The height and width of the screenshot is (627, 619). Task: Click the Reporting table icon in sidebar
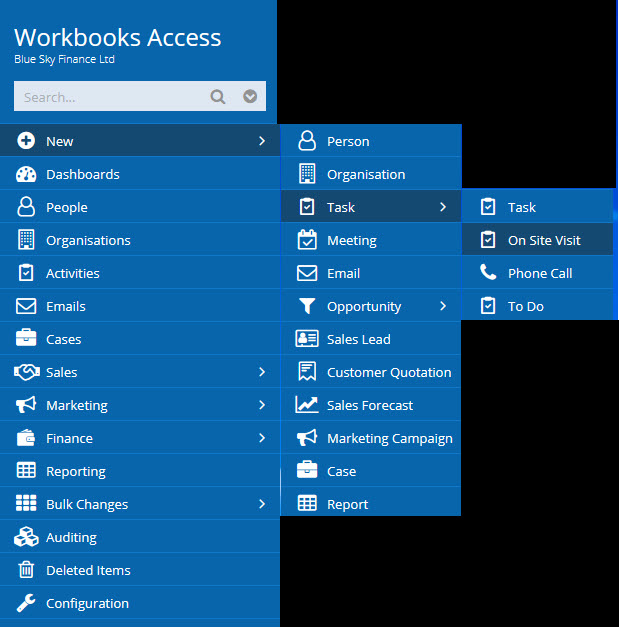pos(26,470)
